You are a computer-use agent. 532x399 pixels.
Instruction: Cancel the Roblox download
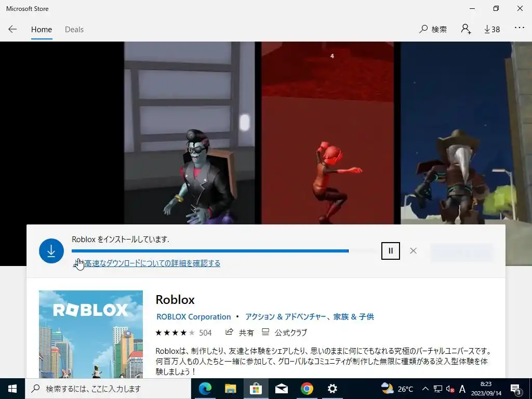[413, 251]
